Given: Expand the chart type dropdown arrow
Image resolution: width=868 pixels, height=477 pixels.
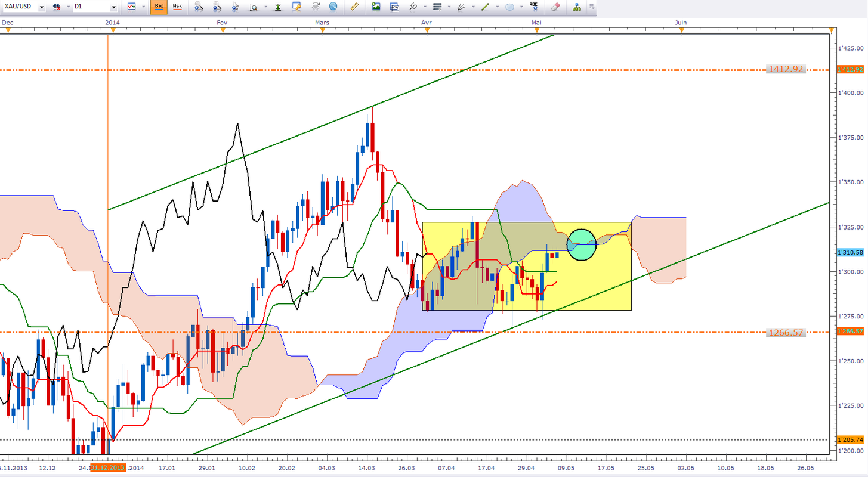Looking at the screenshot, I should (142, 7).
